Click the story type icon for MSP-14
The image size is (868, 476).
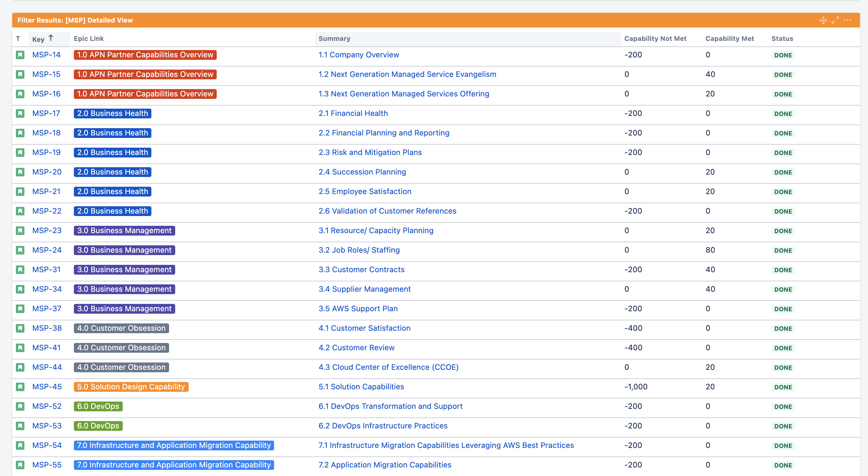(20, 55)
